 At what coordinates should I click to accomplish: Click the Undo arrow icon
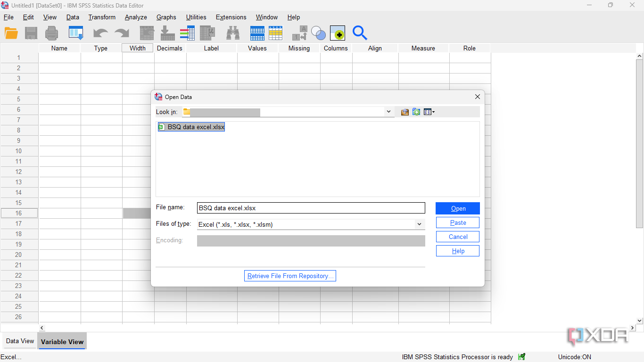pyautogui.click(x=100, y=33)
